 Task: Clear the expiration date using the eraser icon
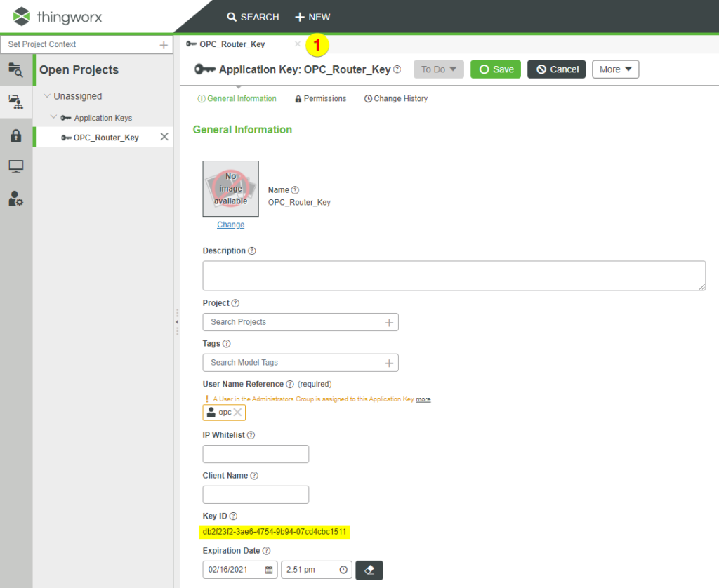click(369, 570)
